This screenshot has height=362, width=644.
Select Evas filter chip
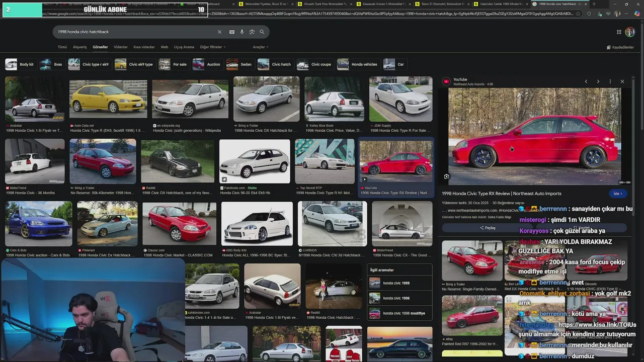[x=52, y=64]
